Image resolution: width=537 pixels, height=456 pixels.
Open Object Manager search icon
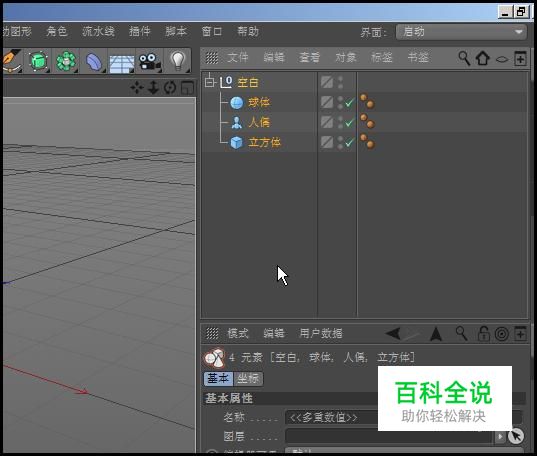click(464, 58)
